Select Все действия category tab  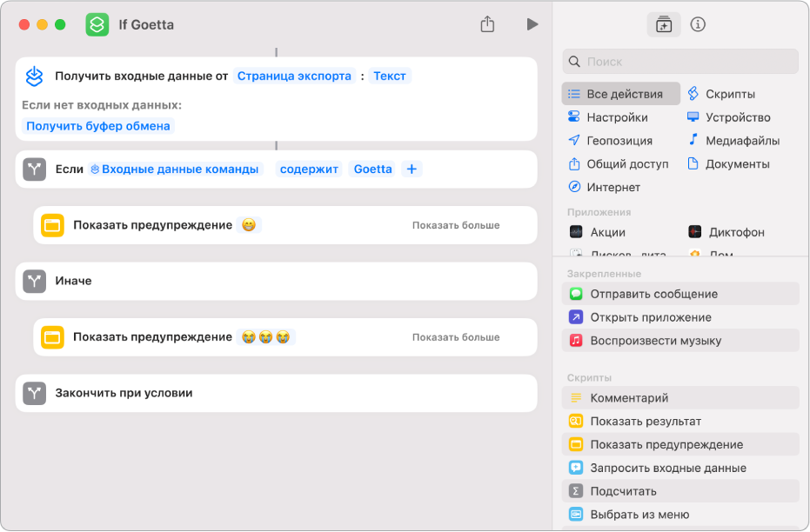(x=621, y=94)
